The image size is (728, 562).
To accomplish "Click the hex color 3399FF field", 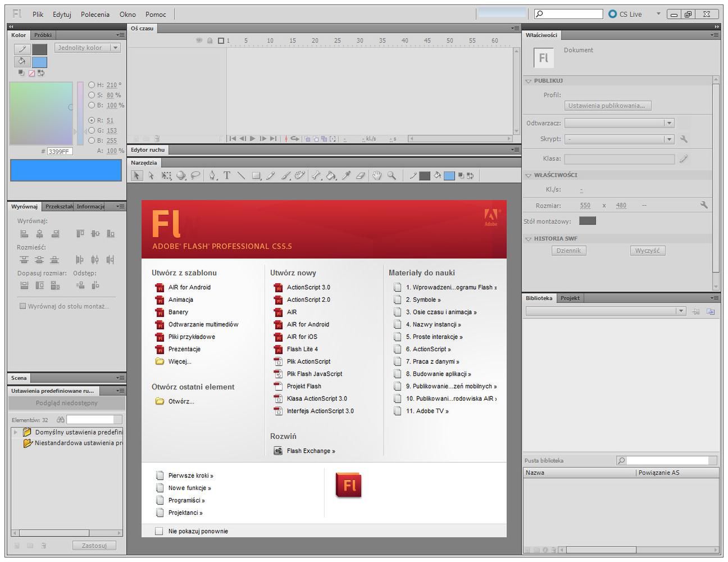I will (60, 151).
